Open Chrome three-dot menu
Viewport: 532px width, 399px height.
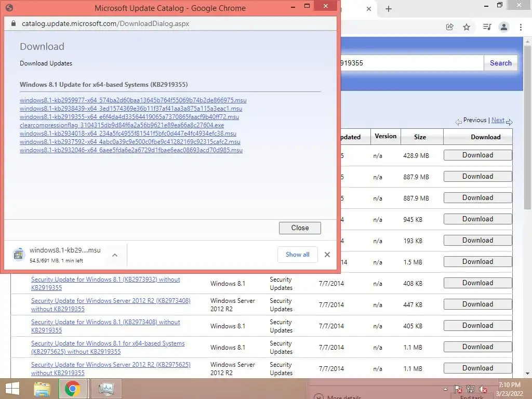pyautogui.click(x=521, y=27)
